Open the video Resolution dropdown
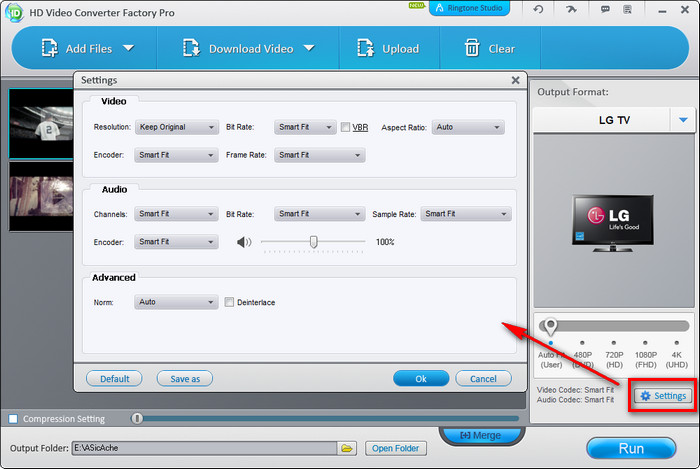The height and width of the screenshot is (469, 700). coord(176,127)
